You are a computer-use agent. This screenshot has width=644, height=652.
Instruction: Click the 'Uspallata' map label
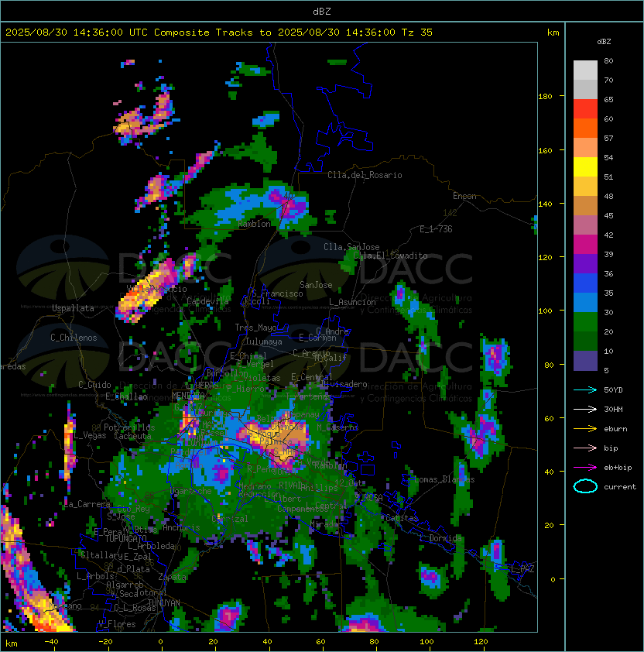(73, 308)
